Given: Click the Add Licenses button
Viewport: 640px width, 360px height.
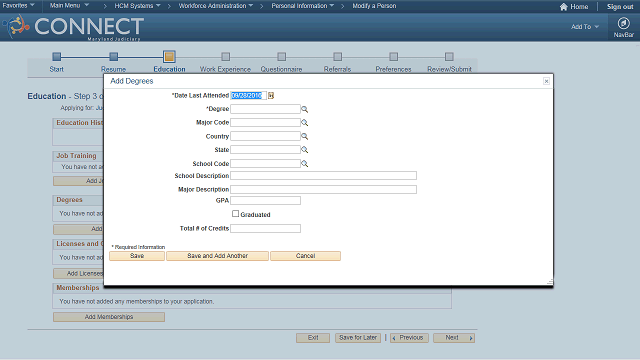Looking at the screenshot, I should [78, 273].
